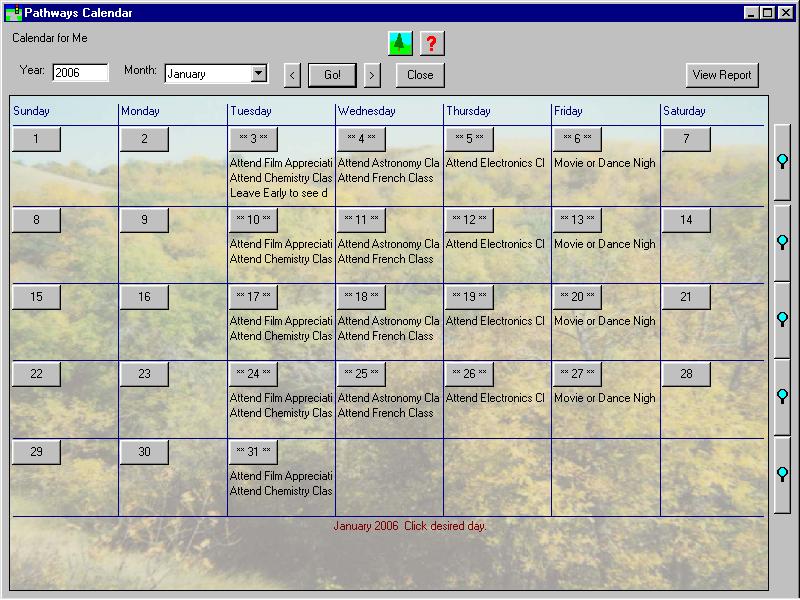Click day 31 on the calendar
This screenshot has width=800, height=600.
coord(253,452)
